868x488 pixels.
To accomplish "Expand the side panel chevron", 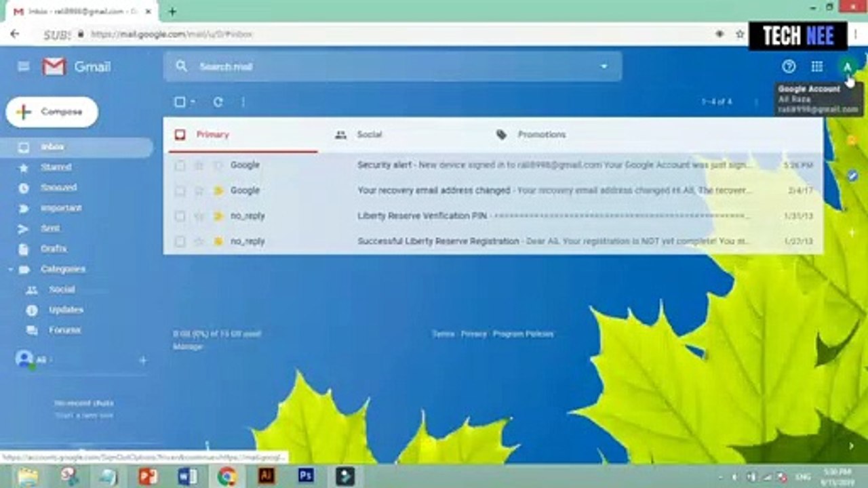I will click(x=852, y=445).
